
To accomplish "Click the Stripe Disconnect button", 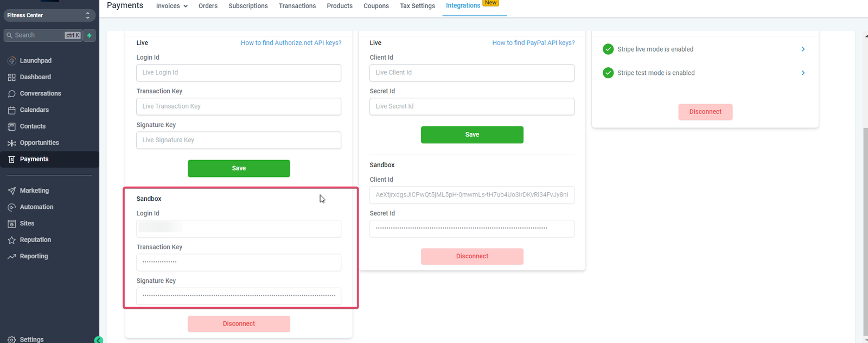I will click(705, 112).
